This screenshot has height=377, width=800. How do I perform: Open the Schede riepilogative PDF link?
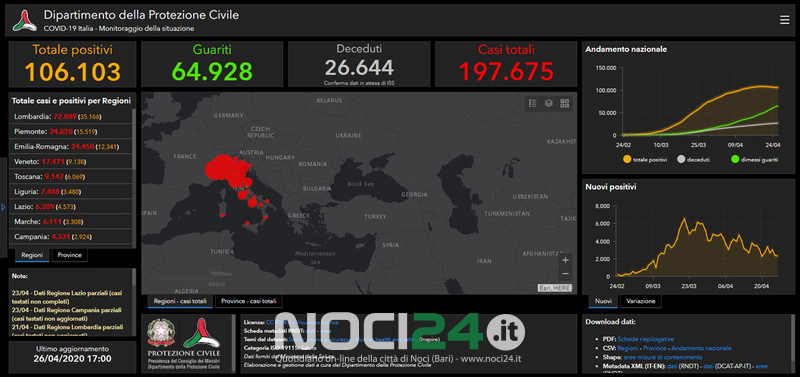click(x=645, y=339)
